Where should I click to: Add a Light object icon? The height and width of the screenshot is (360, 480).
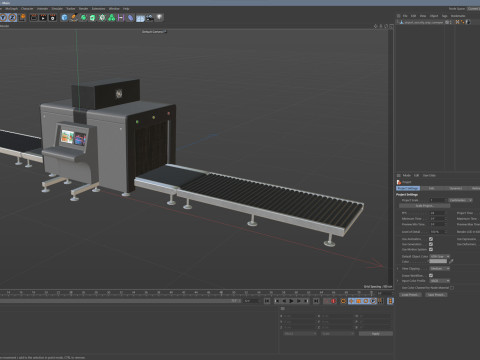click(160, 17)
